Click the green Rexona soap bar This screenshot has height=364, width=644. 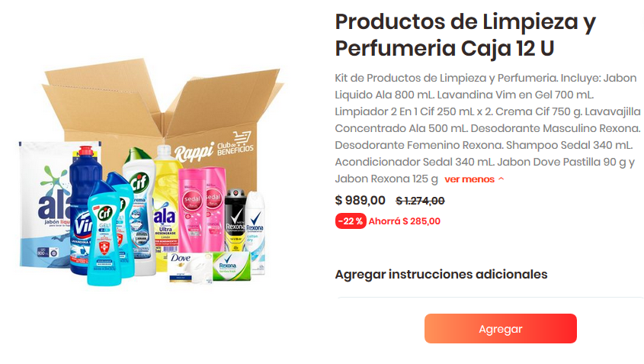(x=232, y=266)
